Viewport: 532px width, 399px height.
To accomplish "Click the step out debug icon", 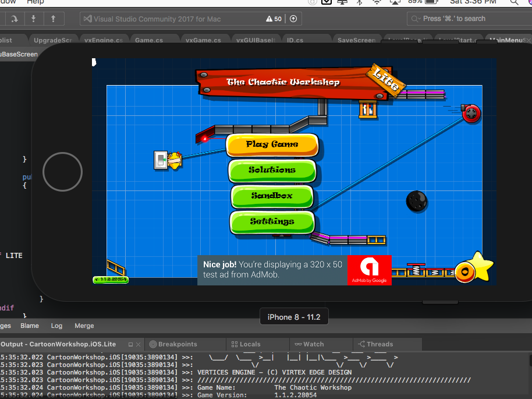I will (x=53, y=19).
